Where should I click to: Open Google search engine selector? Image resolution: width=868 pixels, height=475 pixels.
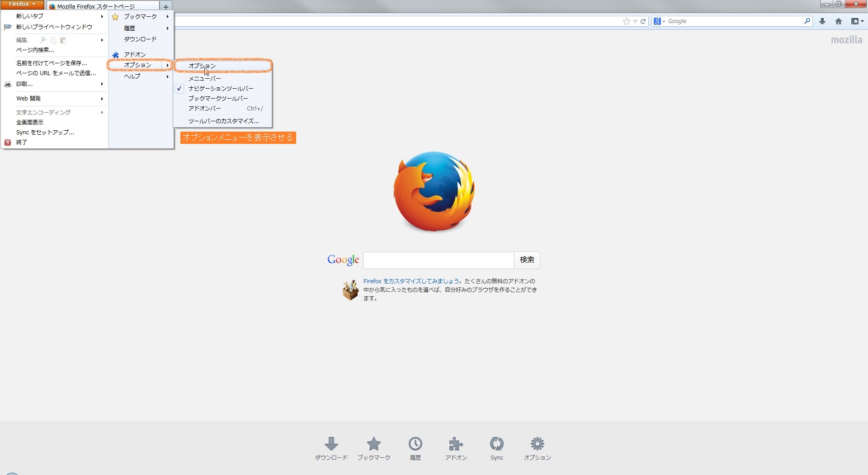[659, 21]
